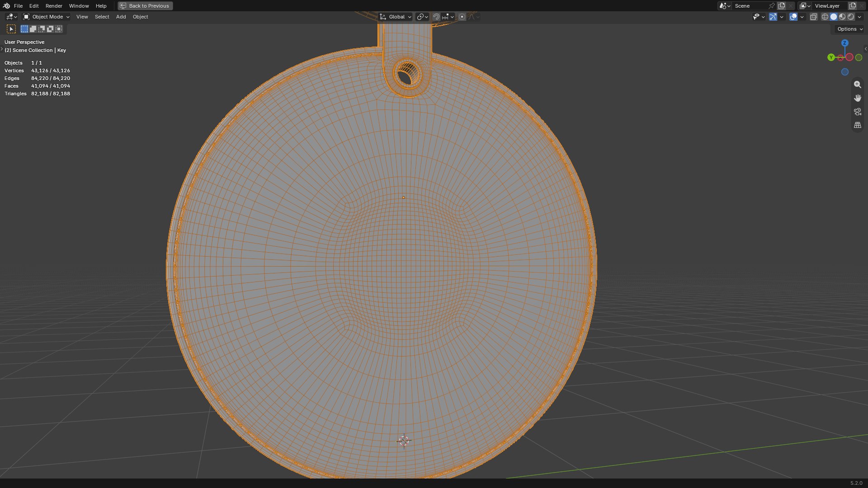The width and height of the screenshot is (868, 488).
Task: Expand the toolbar with left edge arrow
Action: [2, 49]
